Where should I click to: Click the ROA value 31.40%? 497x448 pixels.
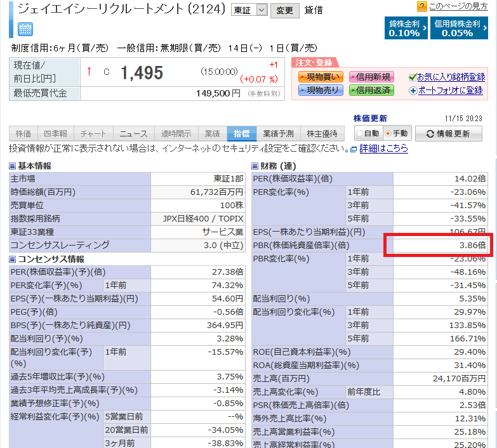tap(470, 365)
